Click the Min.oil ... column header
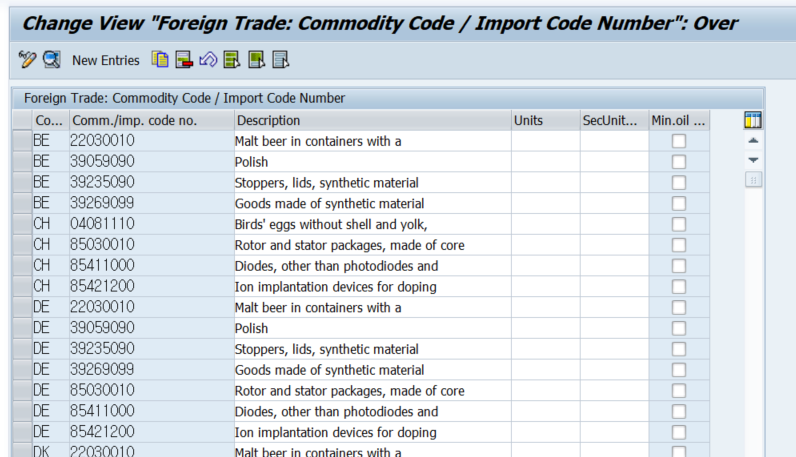The image size is (796, 457). click(x=679, y=120)
